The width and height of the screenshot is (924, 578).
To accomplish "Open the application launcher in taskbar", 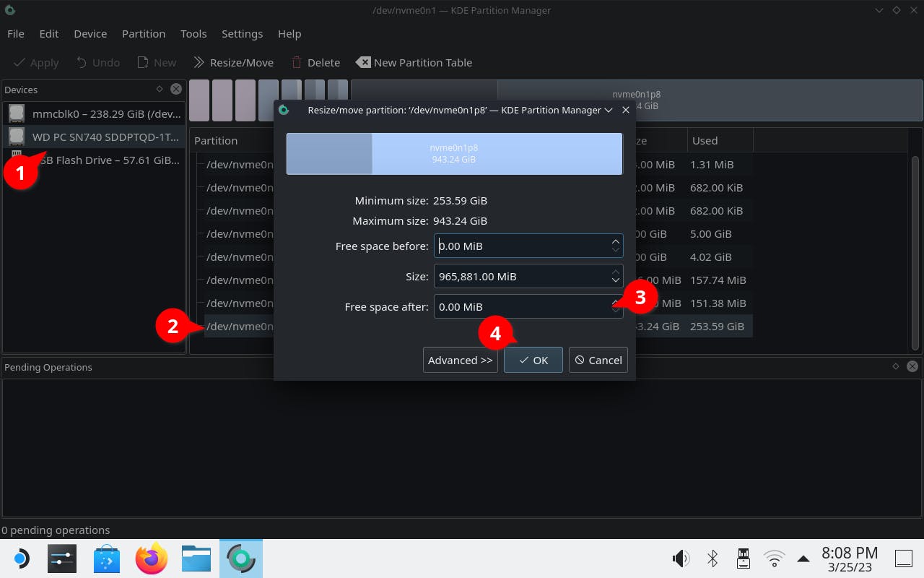I will pos(21,558).
